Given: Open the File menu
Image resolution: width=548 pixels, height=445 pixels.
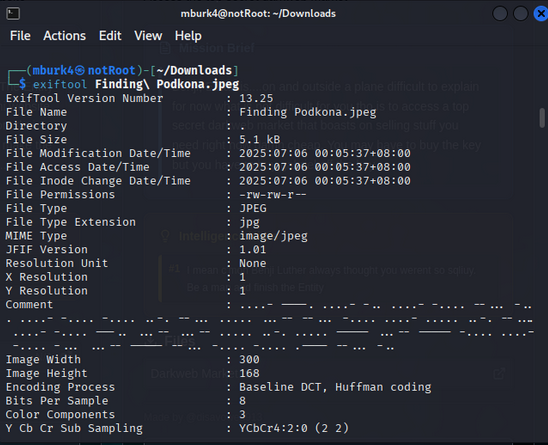Looking at the screenshot, I should point(20,36).
